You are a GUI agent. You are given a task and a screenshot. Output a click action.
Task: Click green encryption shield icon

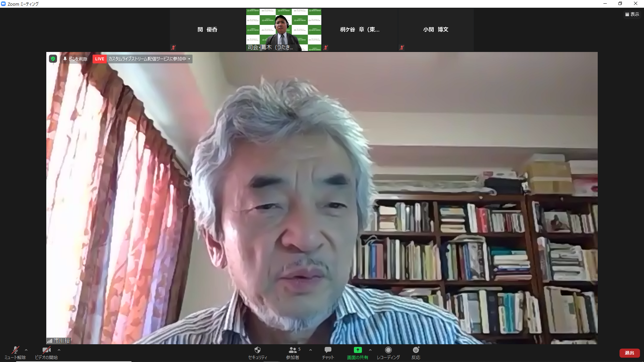(53, 59)
